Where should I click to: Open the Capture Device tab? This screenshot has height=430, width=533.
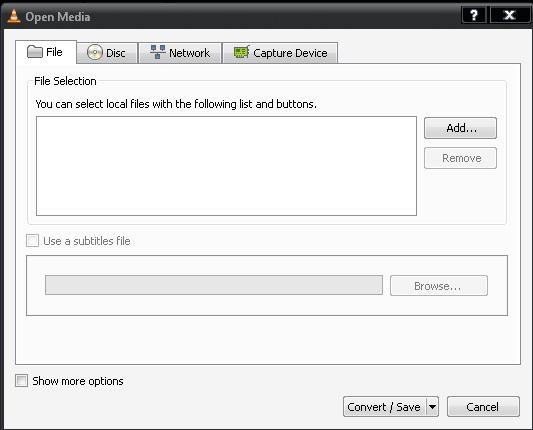tap(280, 53)
